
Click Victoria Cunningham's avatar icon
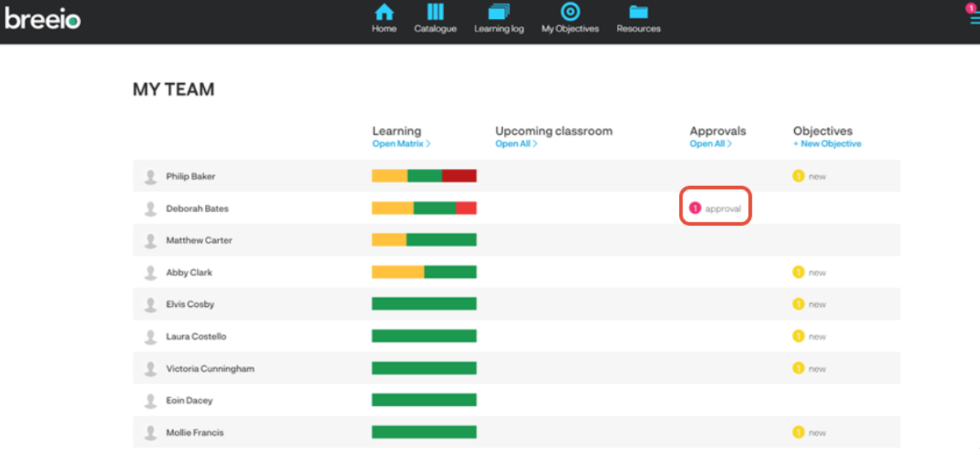tap(150, 369)
